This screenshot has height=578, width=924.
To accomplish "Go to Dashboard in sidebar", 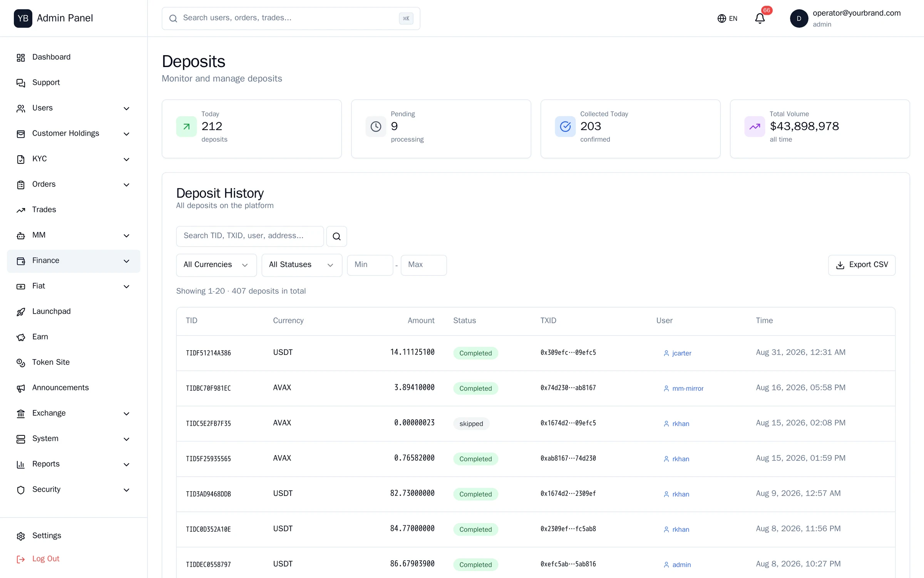I will (x=74, y=57).
